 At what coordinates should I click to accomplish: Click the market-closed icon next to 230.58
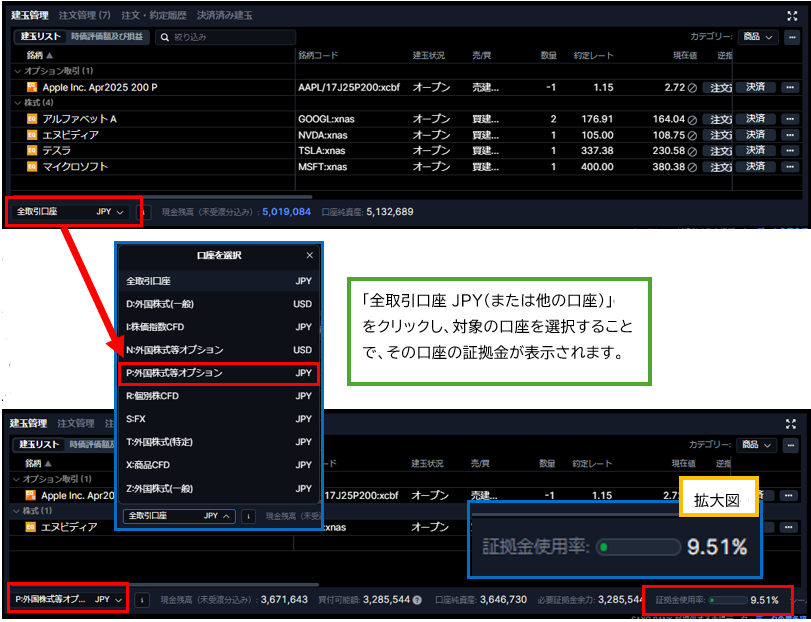(x=692, y=151)
